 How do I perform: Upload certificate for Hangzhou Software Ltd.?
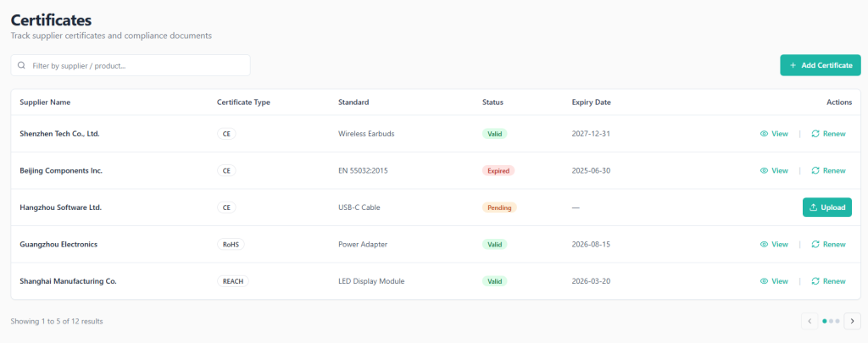tap(826, 207)
